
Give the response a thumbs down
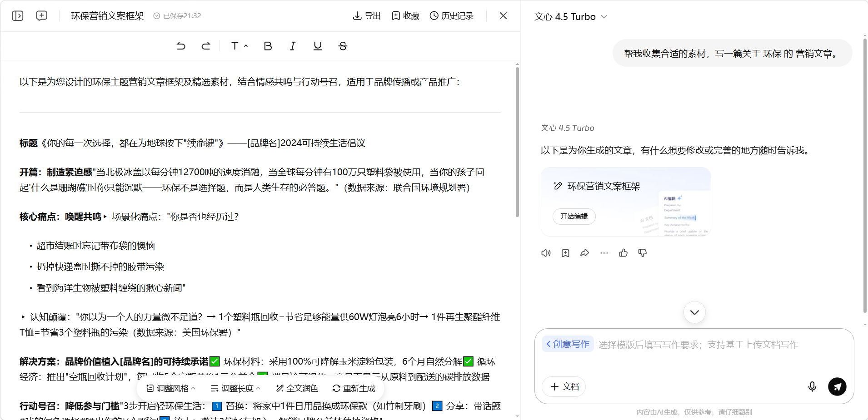tap(643, 253)
